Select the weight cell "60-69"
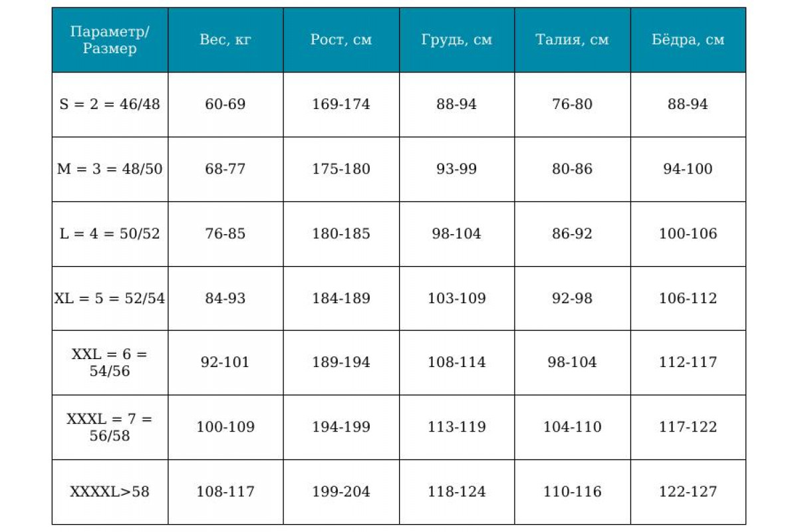 tap(225, 104)
